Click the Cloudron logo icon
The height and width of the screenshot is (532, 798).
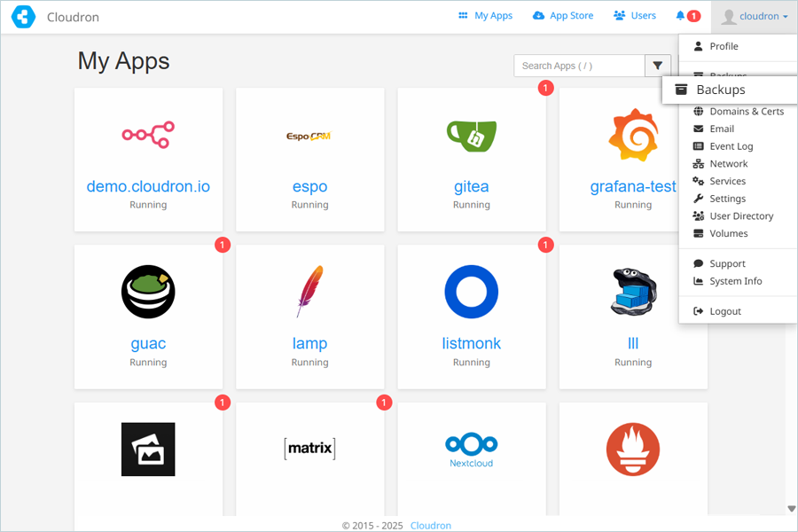(23, 16)
